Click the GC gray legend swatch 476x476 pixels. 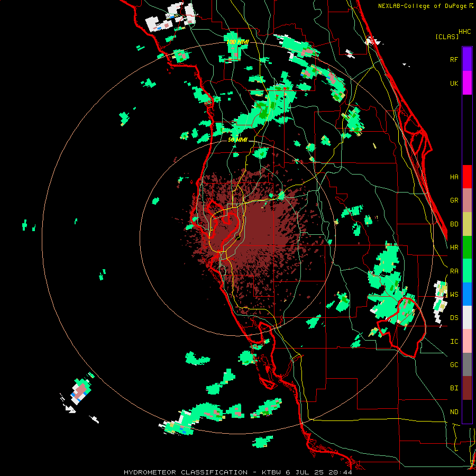point(467,364)
